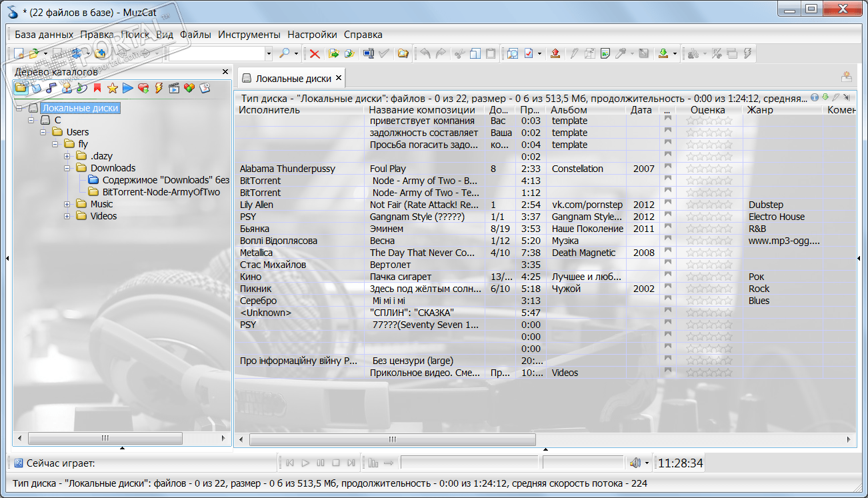Click the Альбом column header
This screenshot has height=498, width=868.
click(x=569, y=110)
